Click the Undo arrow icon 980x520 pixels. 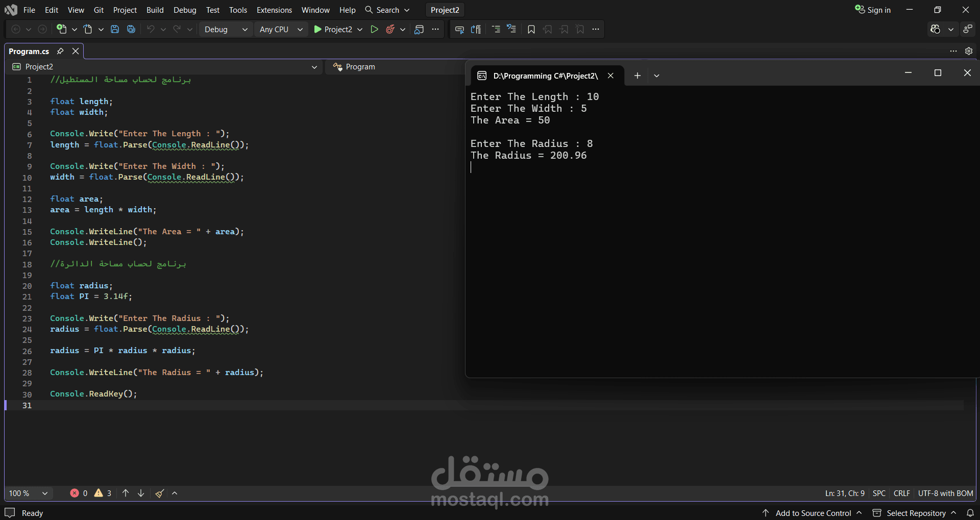pyautogui.click(x=151, y=29)
